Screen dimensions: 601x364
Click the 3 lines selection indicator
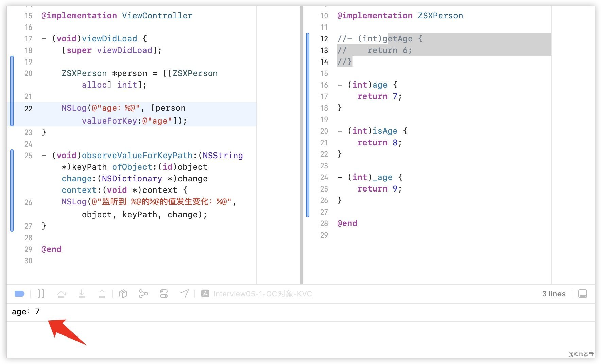[x=553, y=294]
